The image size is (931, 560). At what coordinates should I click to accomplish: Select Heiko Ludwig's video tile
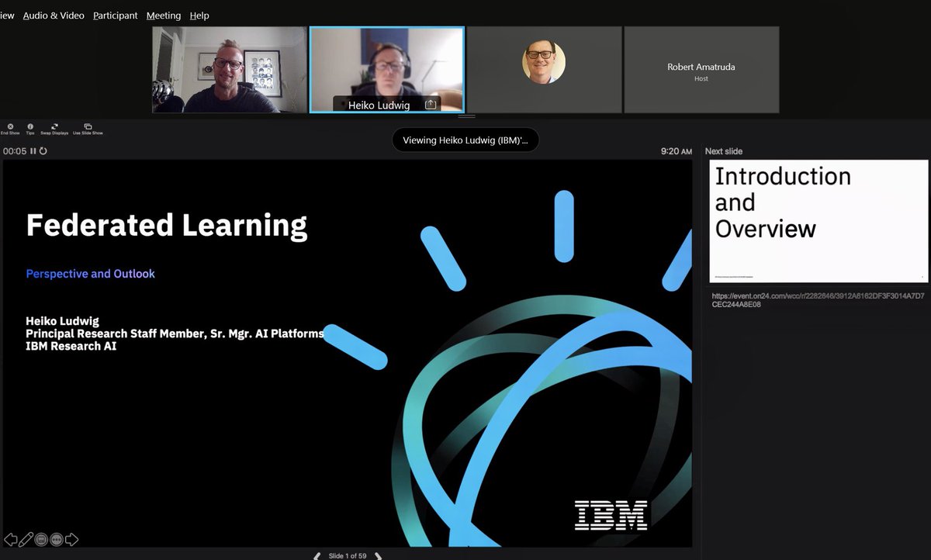point(386,70)
